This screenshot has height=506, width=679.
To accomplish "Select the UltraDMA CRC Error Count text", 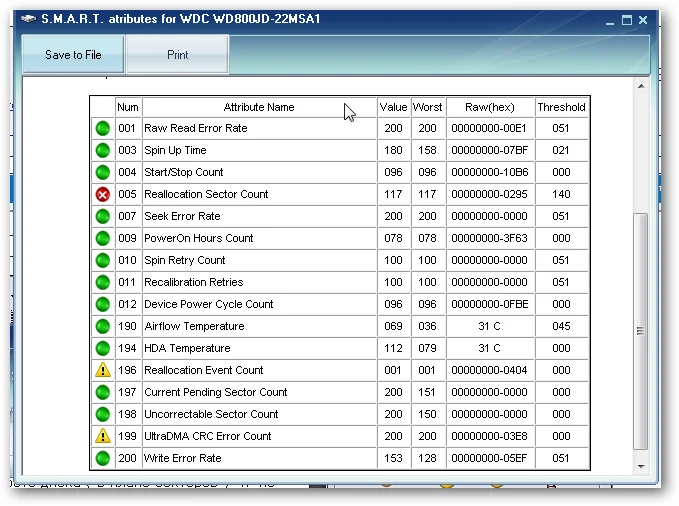I will [x=207, y=436].
